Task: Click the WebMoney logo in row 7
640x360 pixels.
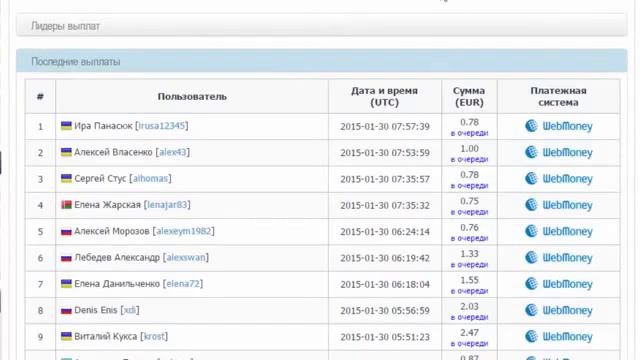Action: (x=558, y=284)
